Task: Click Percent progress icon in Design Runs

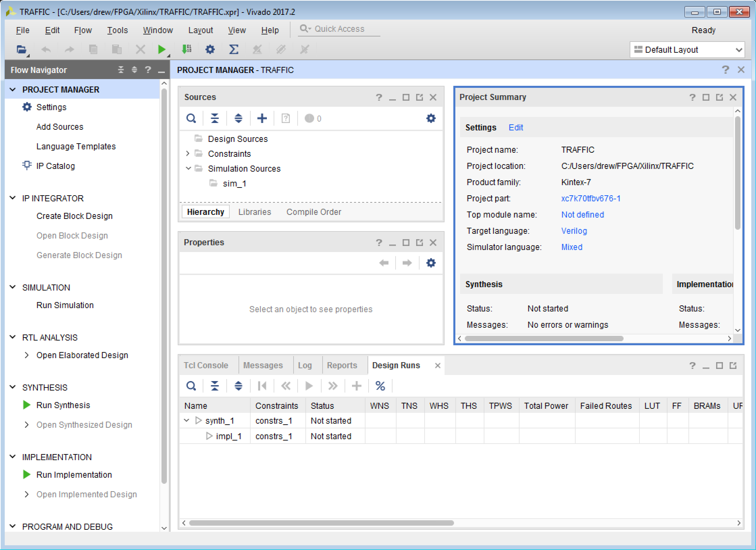Action: point(380,386)
